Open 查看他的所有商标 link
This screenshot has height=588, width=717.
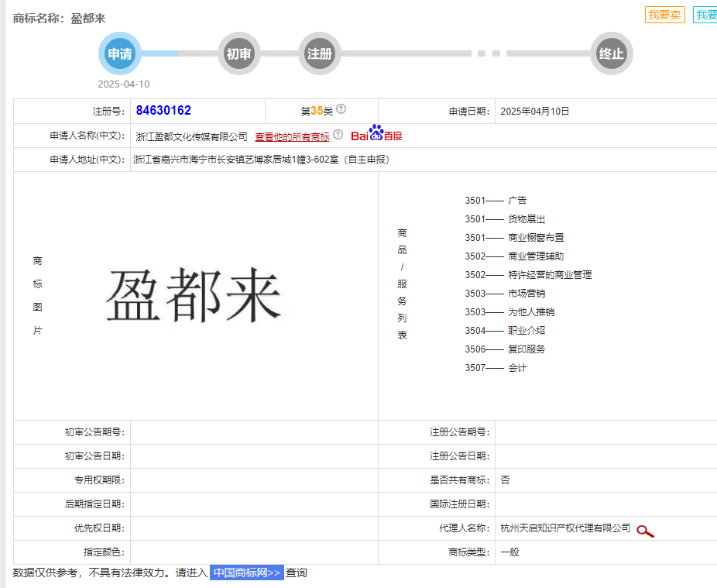(x=292, y=136)
